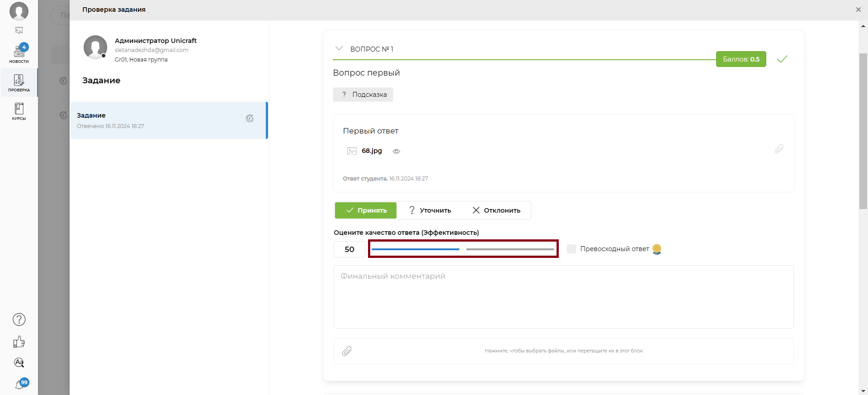Click the paperclip icon in the answer box
The width and height of the screenshot is (868, 395).
tap(778, 149)
